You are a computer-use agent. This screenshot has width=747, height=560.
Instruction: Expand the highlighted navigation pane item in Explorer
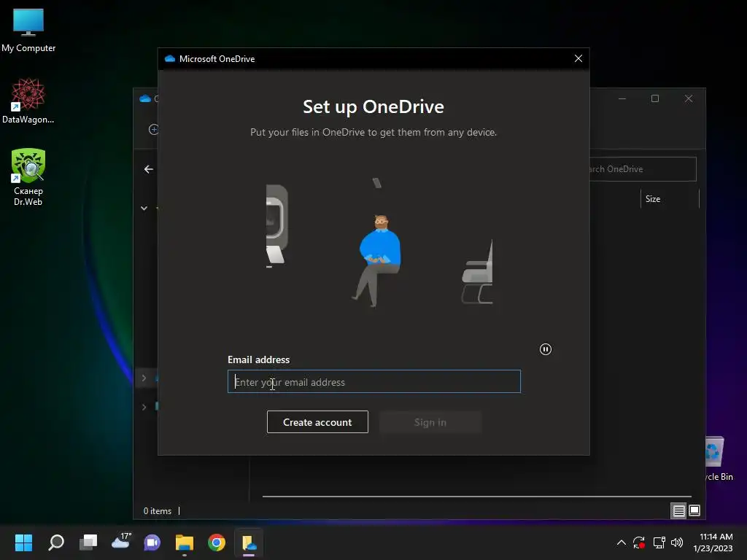144,378
